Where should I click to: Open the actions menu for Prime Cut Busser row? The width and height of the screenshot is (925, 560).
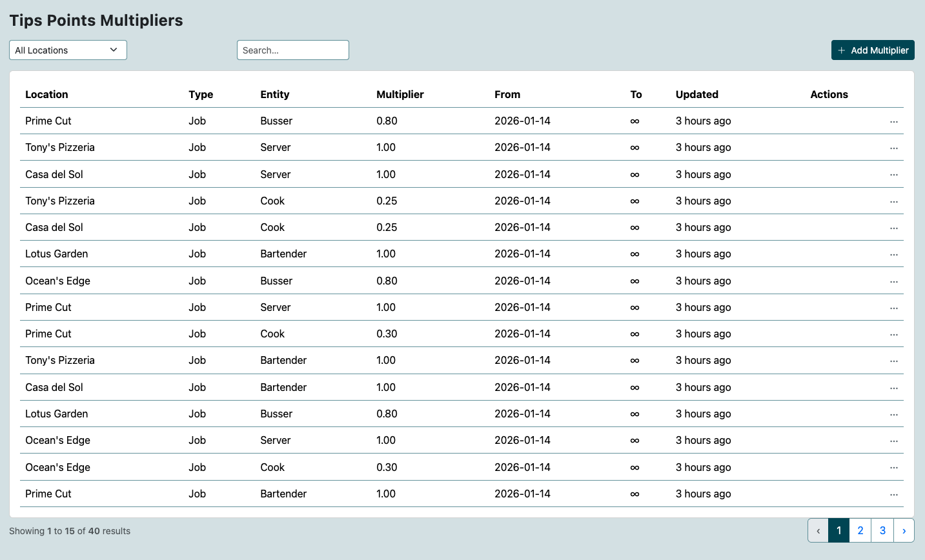coord(894,121)
